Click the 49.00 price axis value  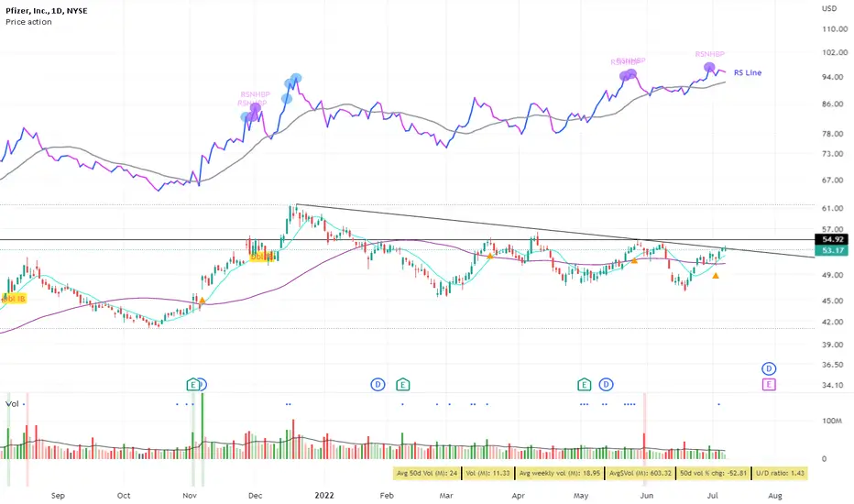(833, 275)
